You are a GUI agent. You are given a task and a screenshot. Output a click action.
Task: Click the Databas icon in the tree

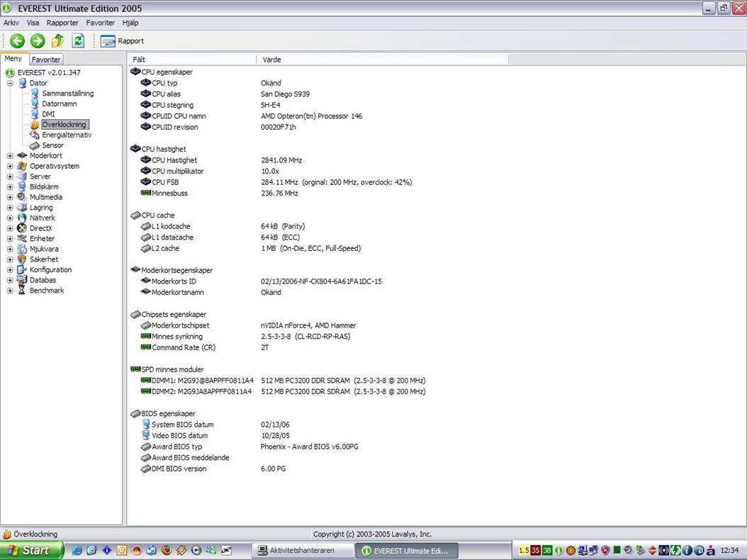[22, 280]
